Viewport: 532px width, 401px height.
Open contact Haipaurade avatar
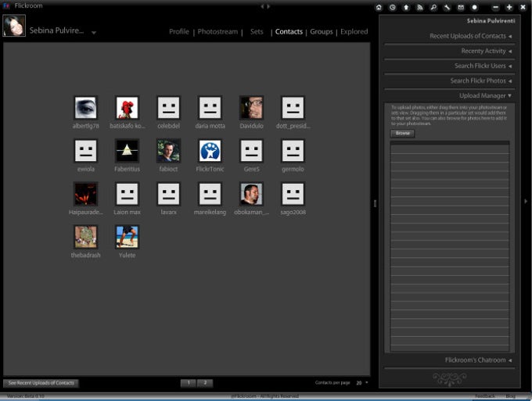85,194
